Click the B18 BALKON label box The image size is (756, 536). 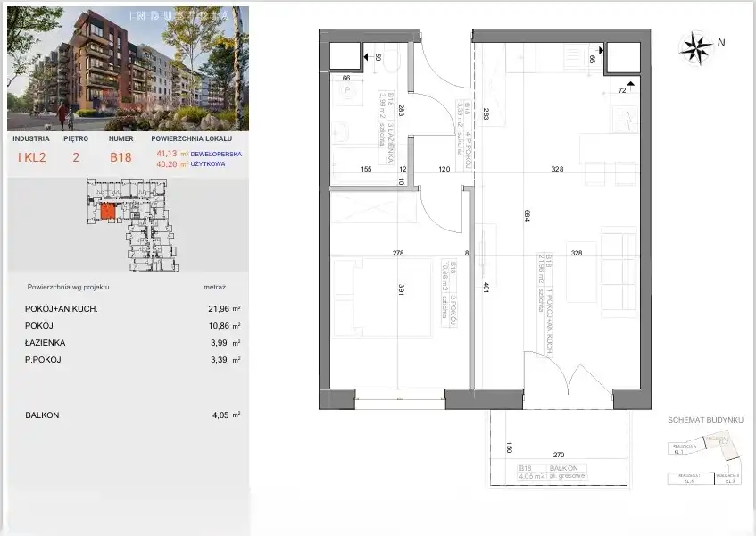pyautogui.click(x=549, y=473)
